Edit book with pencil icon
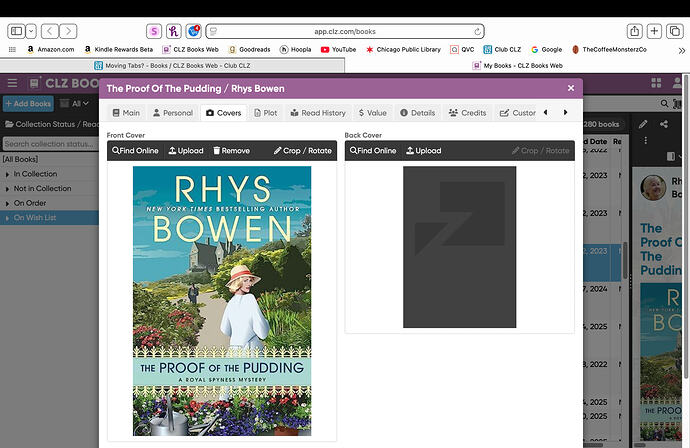The width and height of the screenshot is (690, 448). coord(643,125)
